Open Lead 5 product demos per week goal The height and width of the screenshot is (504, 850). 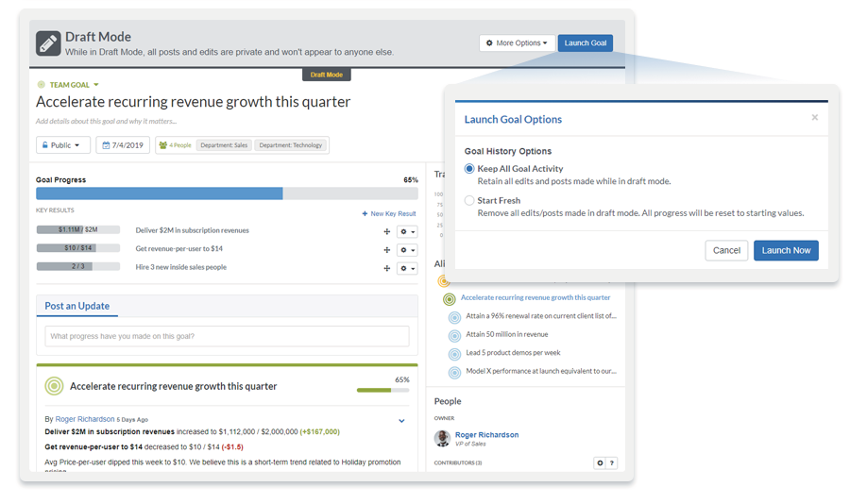click(513, 353)
